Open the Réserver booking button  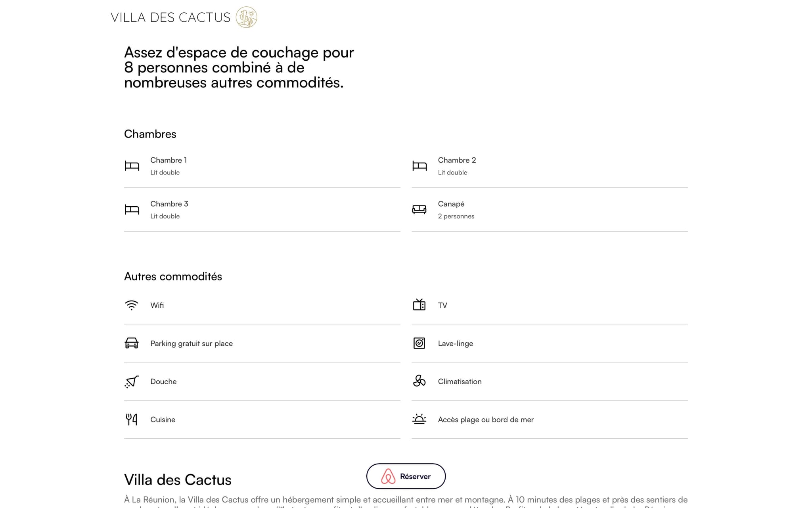(406, 476)
